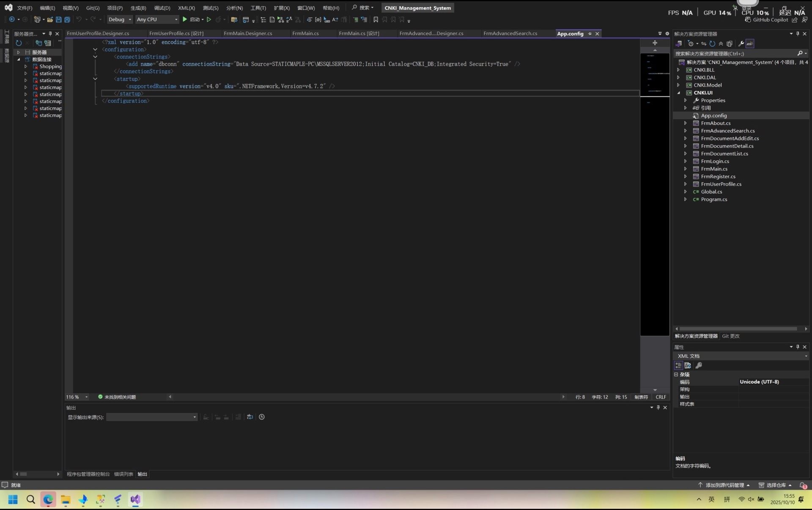The height and width of the screenshot is (510, 812).
Task: Toggle word wrap in Output panel
Action: click(250, 417)
